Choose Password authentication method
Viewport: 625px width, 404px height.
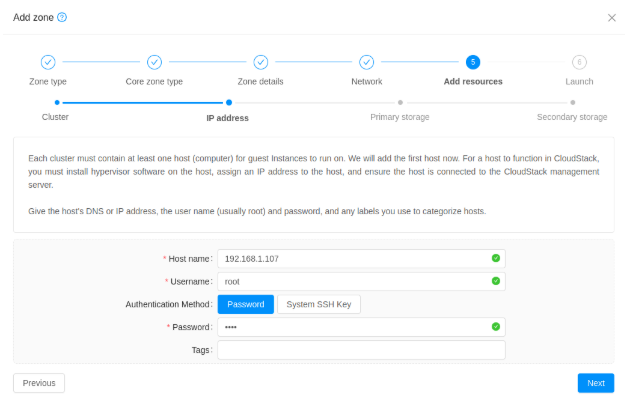(x=246, y=304)
